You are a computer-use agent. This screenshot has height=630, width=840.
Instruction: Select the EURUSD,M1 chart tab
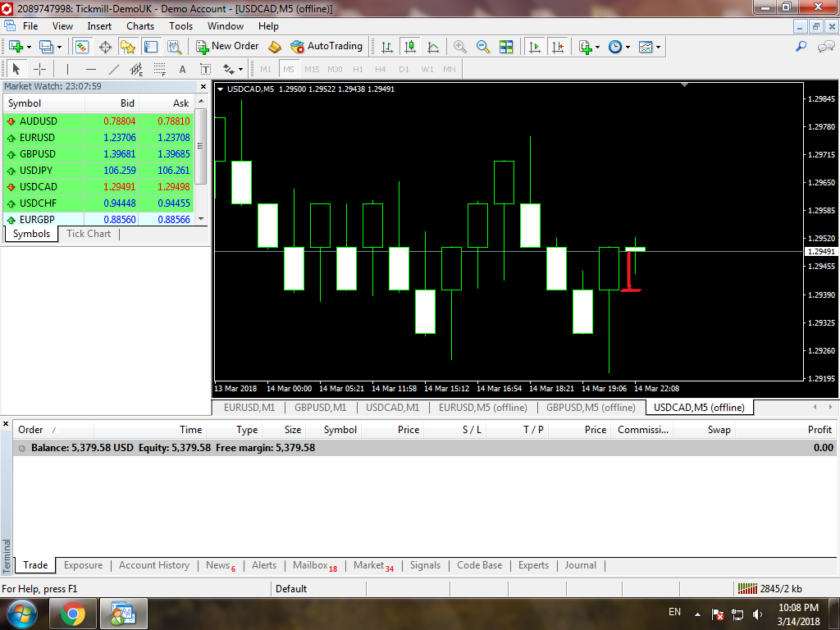[249, 408]
